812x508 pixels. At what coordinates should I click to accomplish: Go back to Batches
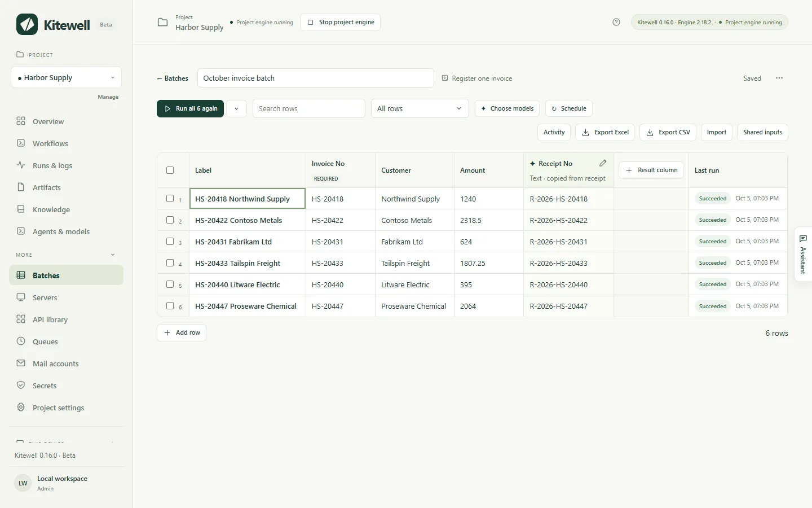click(x=173, y=78)
